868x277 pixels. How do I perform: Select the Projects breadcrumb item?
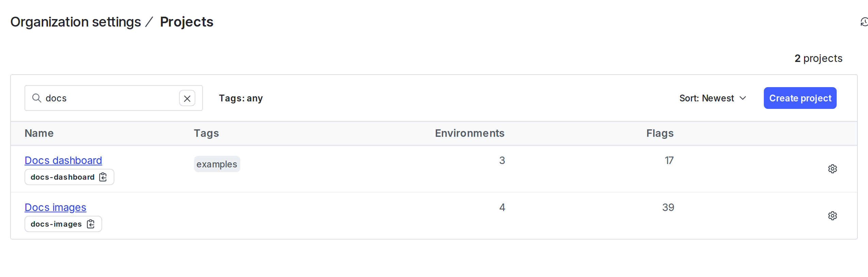click(187, 22)
